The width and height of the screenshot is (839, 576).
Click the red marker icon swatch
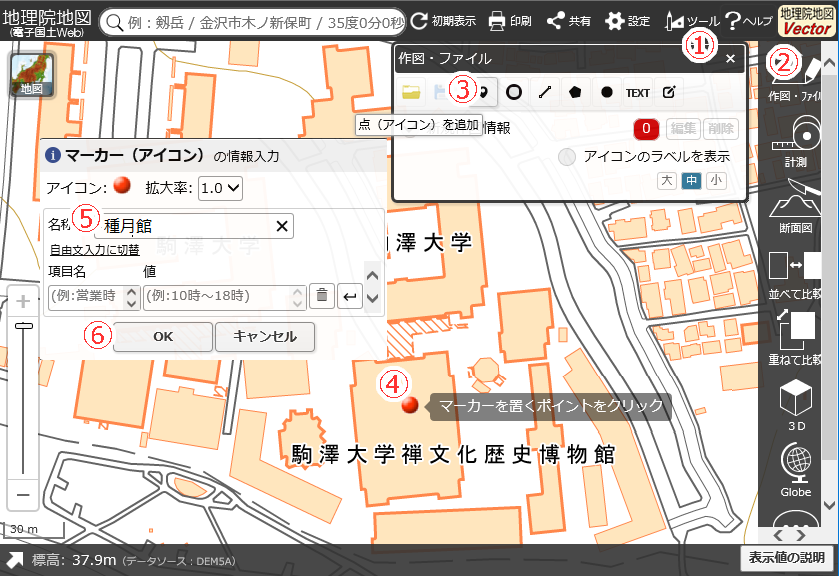coord(123,186)
